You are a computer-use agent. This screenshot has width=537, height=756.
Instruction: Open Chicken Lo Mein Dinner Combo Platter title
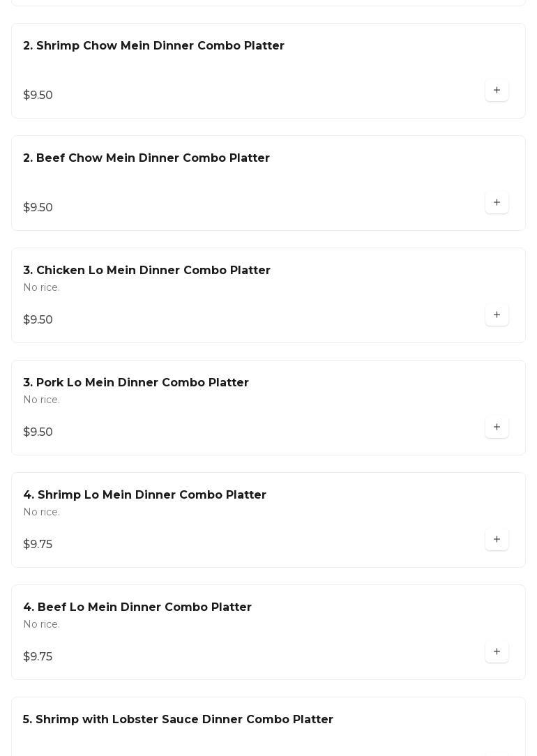146,271
